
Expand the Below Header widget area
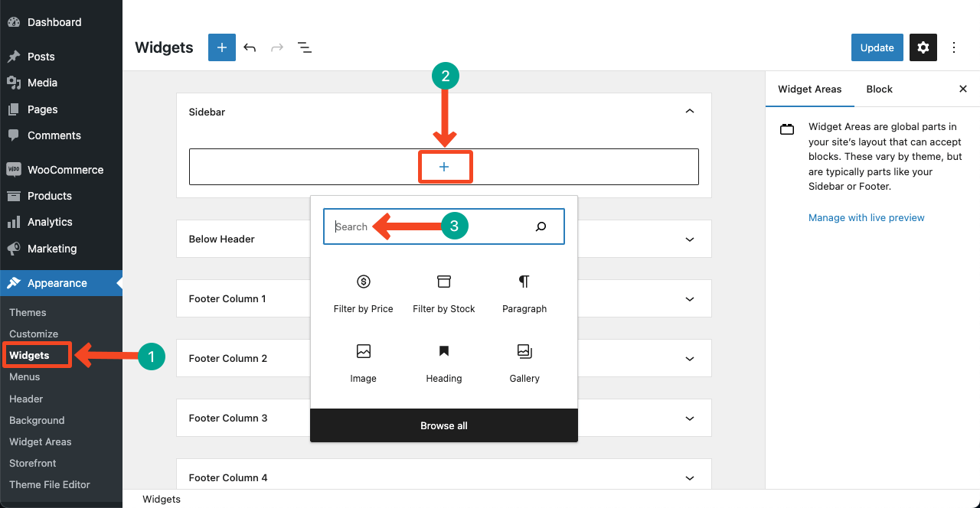(x=690, y=239)
